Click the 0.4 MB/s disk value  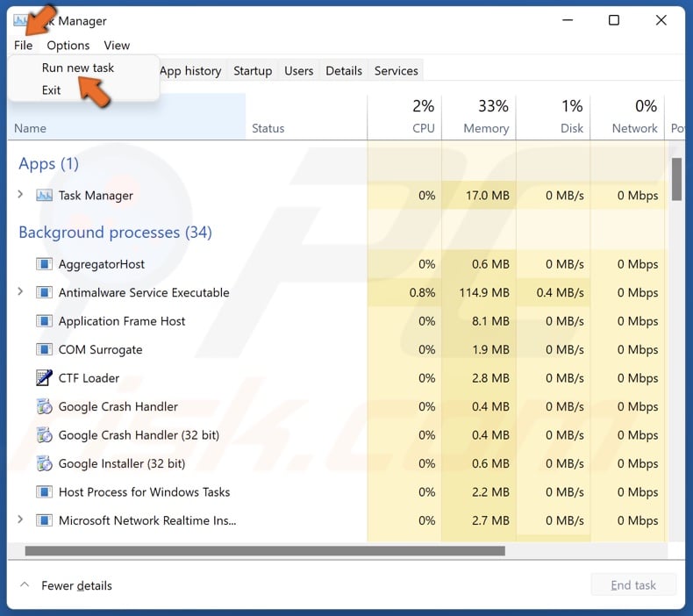click(560, 292)
